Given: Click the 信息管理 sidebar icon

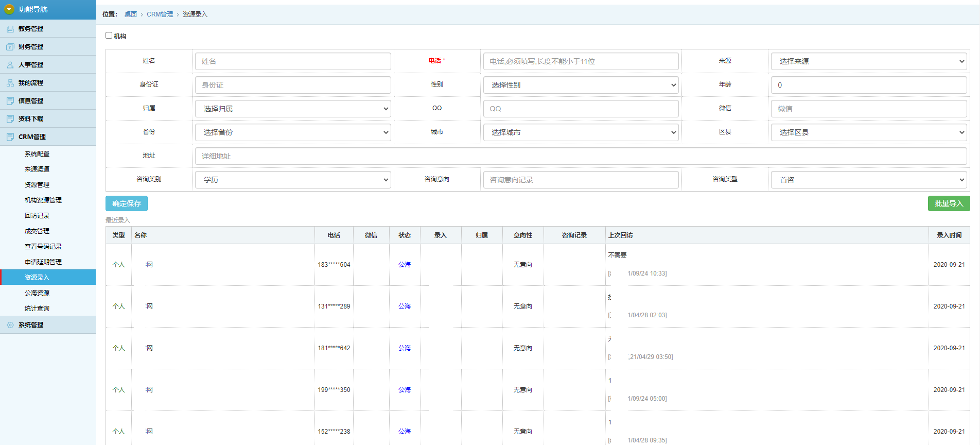Looking at the screenshot, I should 10,101.
